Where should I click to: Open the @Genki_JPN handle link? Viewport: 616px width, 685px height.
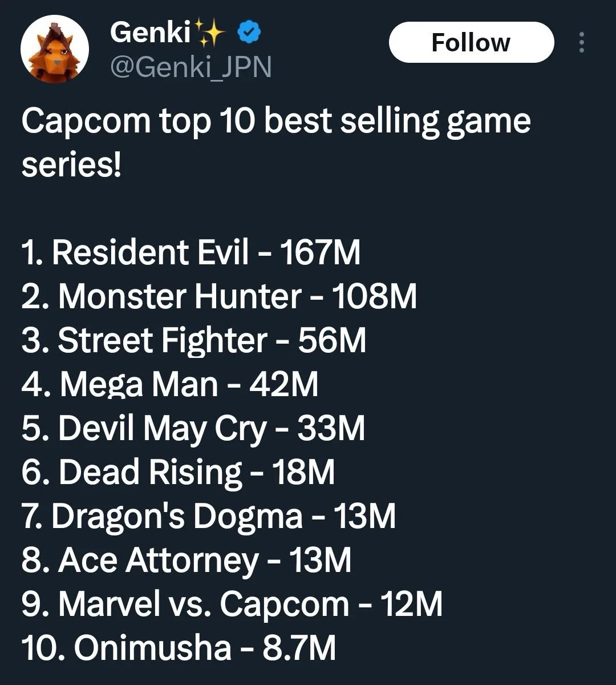point(190,68)
